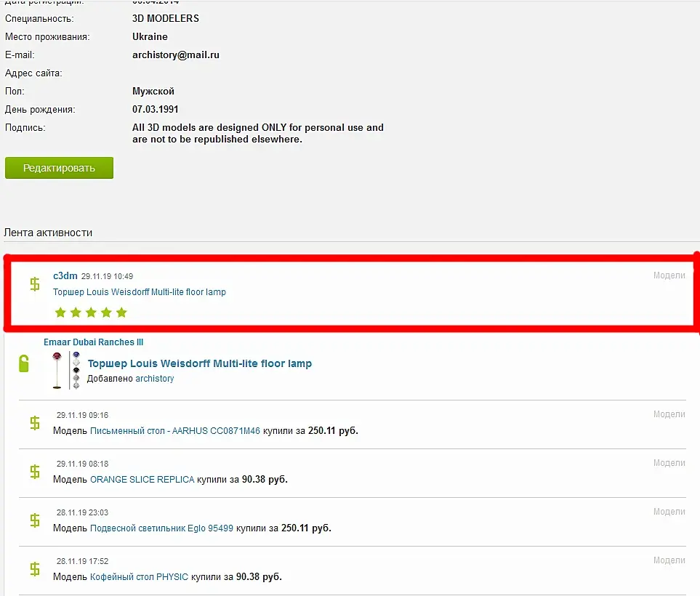Open Письменный стол - AARHUS CC0871M46 link

[175, 431]
